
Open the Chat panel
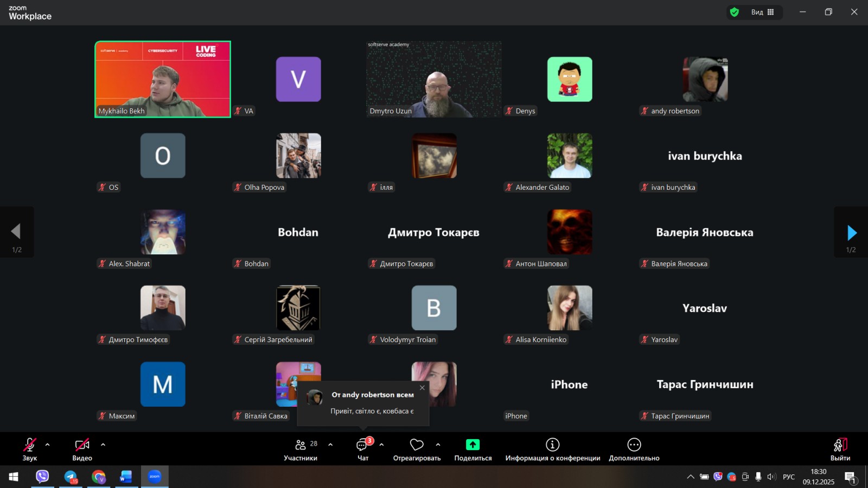(x=362, y=445)
